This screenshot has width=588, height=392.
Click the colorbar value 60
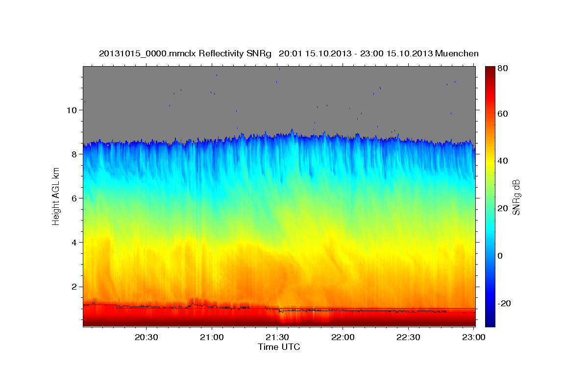tap(503, 114)
